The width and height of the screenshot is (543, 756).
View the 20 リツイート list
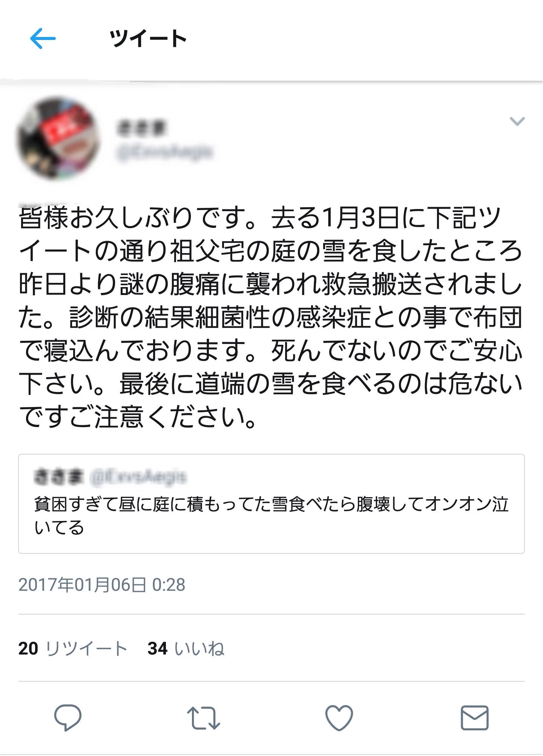pos(72,649)
